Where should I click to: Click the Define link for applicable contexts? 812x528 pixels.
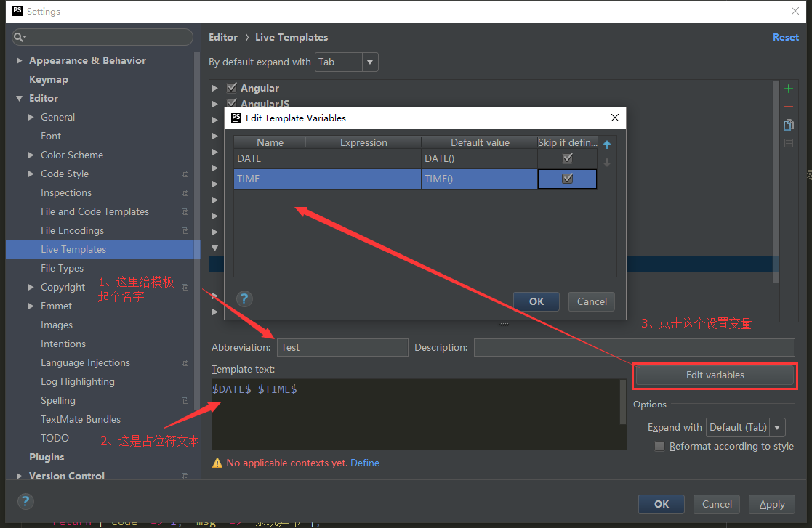point(365,462)
